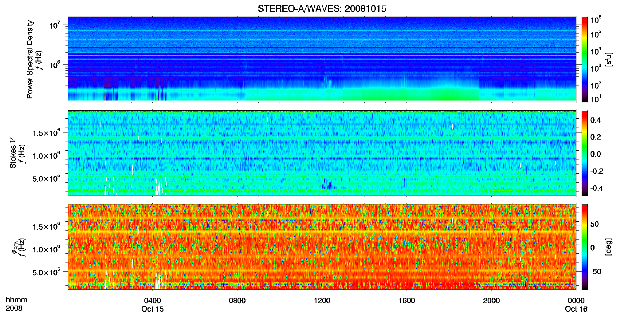
Task: Click the 10^2 label on sfu color bar
Action: pyautogui.click(x=596, y=85)
